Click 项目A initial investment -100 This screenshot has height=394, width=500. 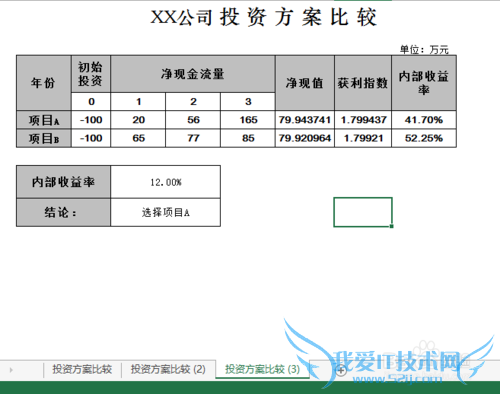coord(91,120)
